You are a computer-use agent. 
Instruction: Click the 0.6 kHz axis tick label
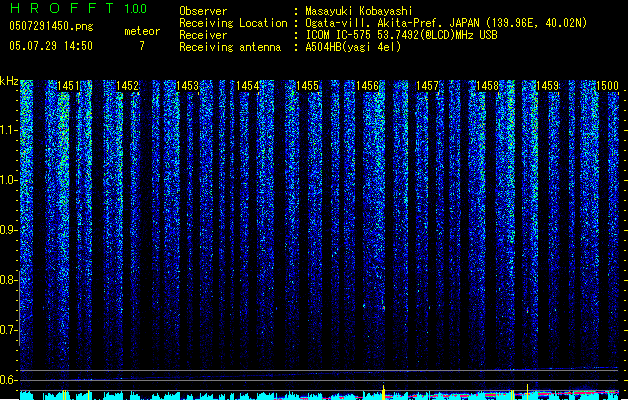(x=8, y=380)
